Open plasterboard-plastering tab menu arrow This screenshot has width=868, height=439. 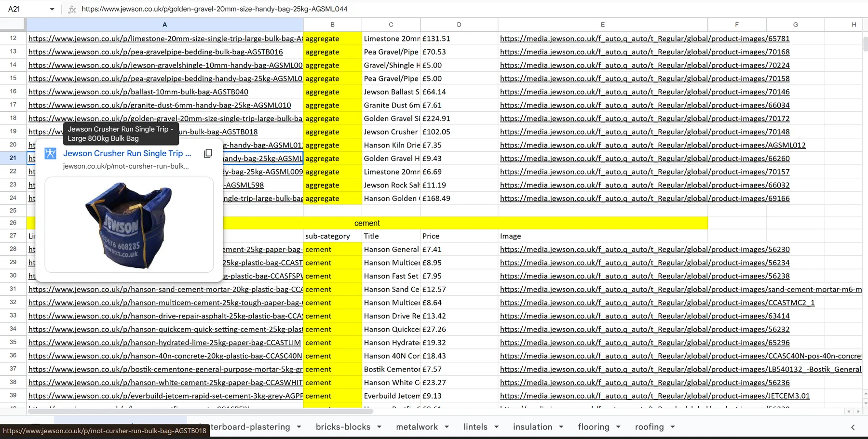click(299, 427)
